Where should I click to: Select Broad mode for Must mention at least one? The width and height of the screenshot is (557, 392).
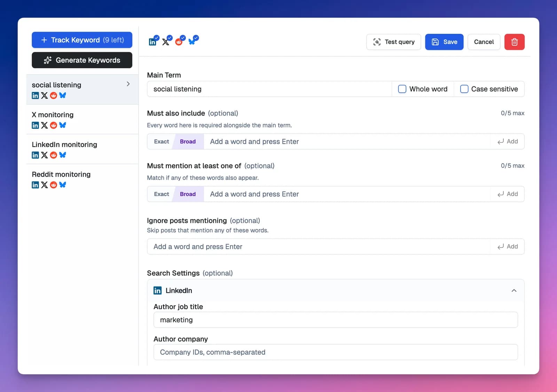point(188,194)
